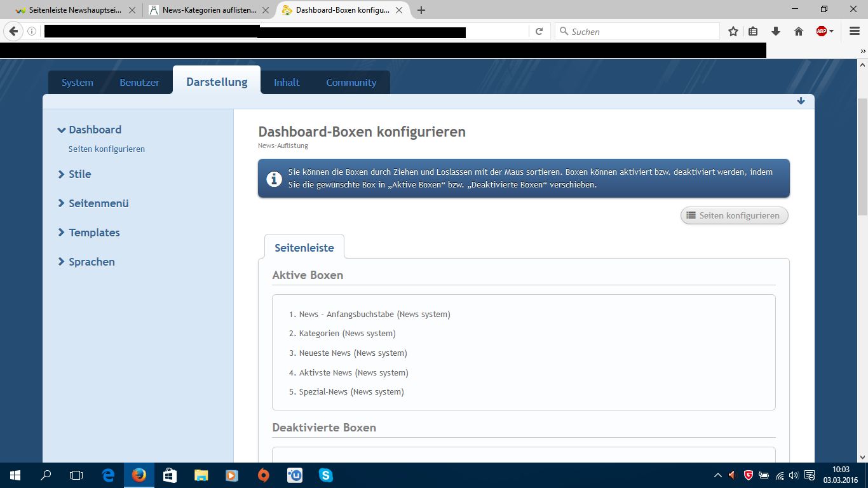Select the Seitenleiste tab
Screen dimensions: 868x488
click(x=304, y=248)
